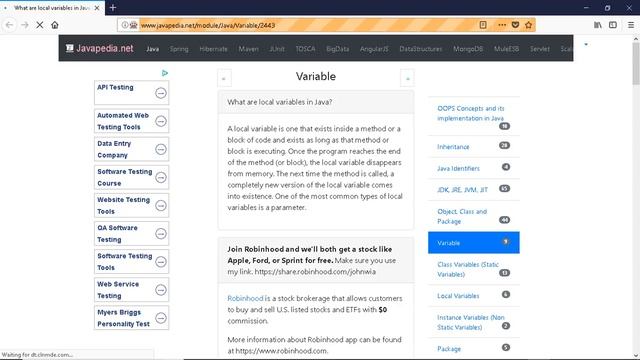Go to the browser home page
Screen dimensions: 640x360
click(55, 25)
